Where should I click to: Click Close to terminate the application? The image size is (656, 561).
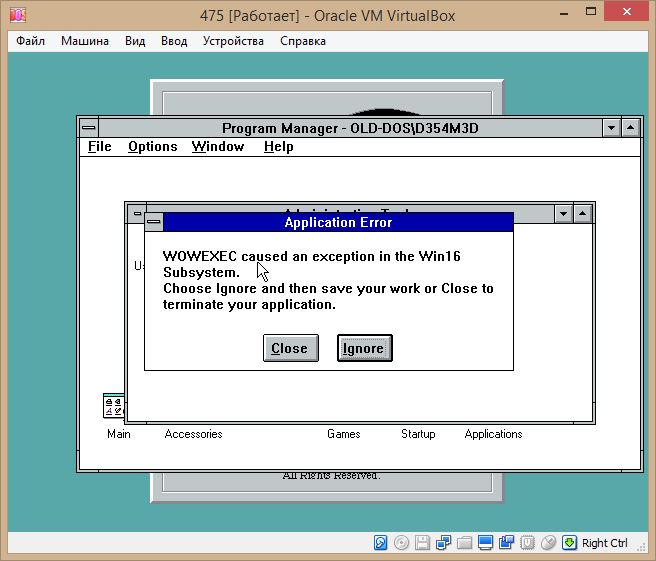tap(291, 348)
